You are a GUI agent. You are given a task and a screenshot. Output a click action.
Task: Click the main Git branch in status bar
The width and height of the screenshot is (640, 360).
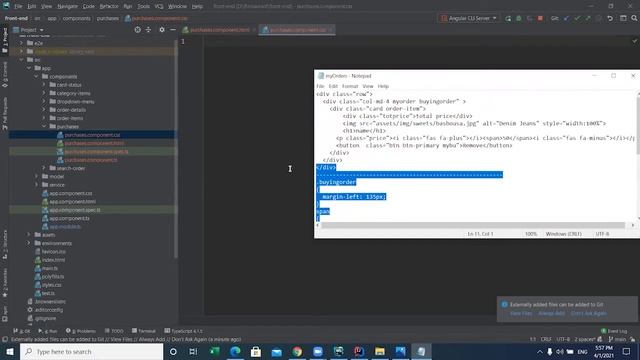(617, 339)
